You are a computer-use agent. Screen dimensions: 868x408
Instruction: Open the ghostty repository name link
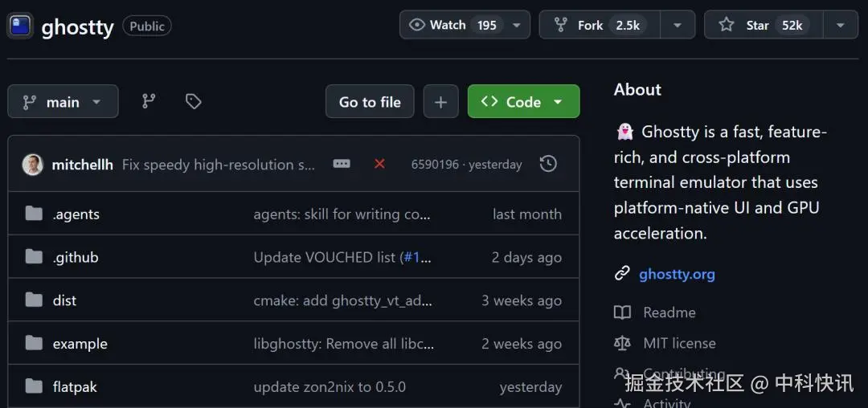(x=77, y=27)
